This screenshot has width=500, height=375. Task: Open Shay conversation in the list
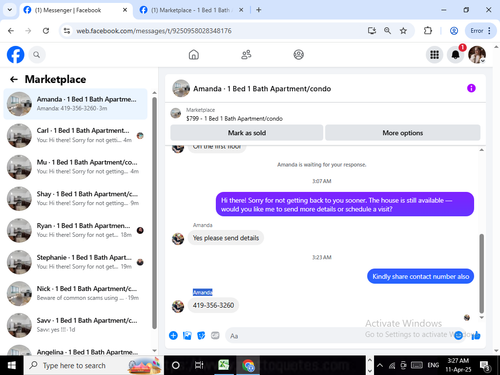75,199
